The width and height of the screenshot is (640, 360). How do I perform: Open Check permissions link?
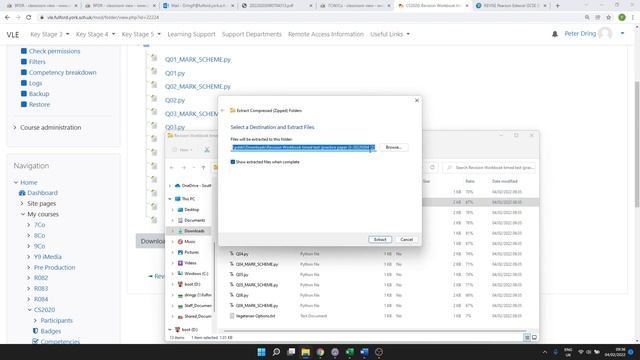[x=54, y=51]
